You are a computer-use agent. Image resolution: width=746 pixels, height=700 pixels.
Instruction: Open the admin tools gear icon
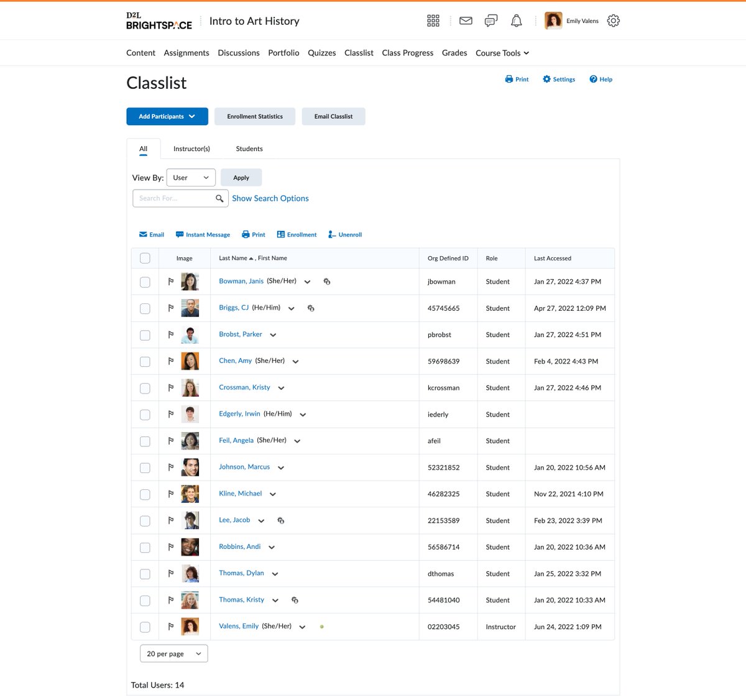coord(613,21)
